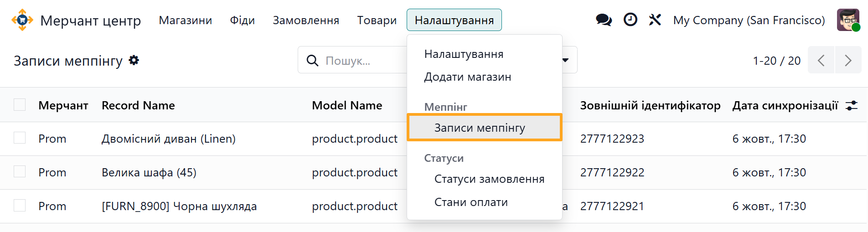Expand the search options dropdown arrow
This screenshot has width=868, height=232.
pyautogui.click(x=566, y=60)
